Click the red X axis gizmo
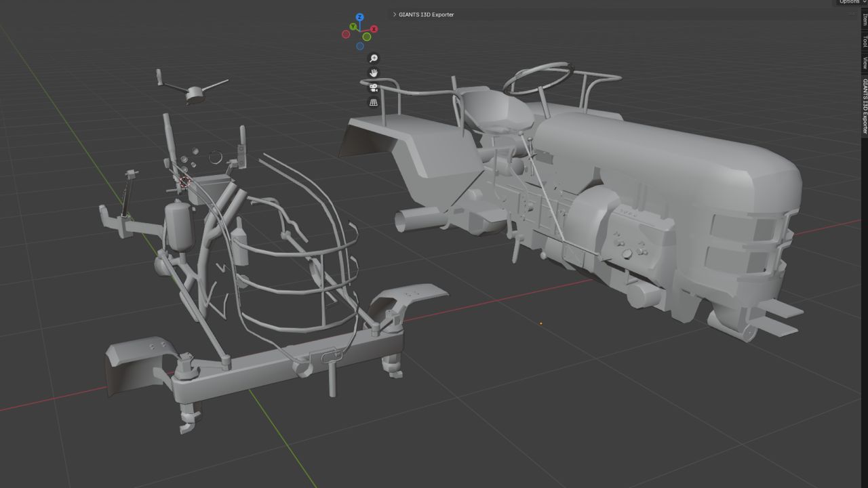 [374, 29]
